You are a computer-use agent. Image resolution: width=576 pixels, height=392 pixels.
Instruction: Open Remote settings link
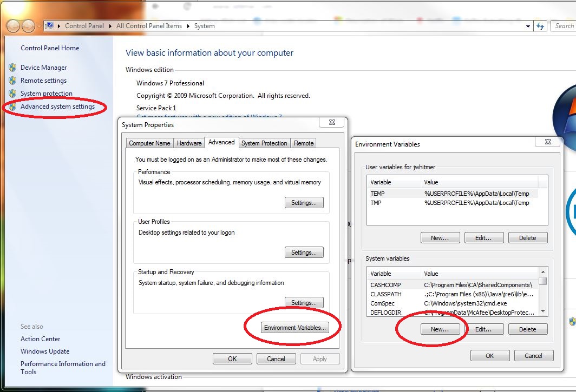coord(44,81)
